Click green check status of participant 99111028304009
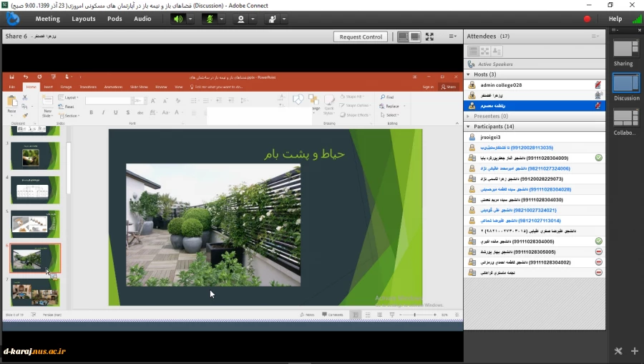Image resolution: width=644 pixels, height=364 pixels. pyautogui.click(x=599, y=158)
